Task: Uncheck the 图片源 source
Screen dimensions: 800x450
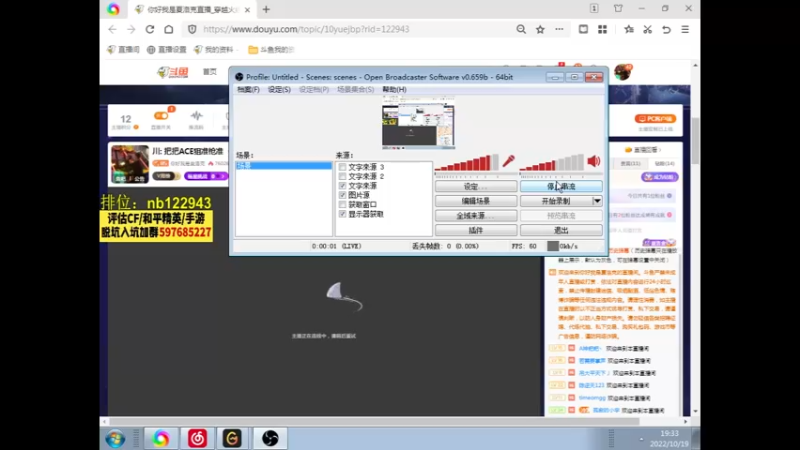Action: pyautogui.click(x=342, y=195)
